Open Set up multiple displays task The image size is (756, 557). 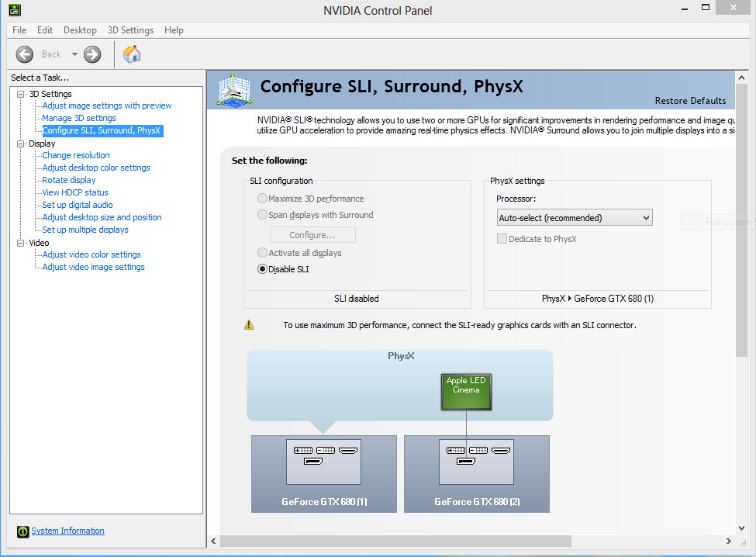pyautogui.click(x=85, y=230)
